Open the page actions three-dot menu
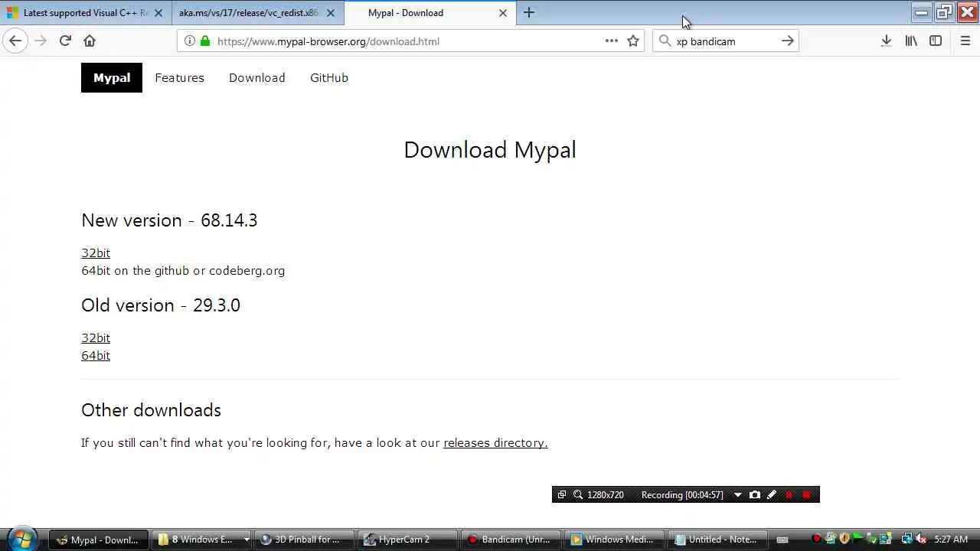 611,41
